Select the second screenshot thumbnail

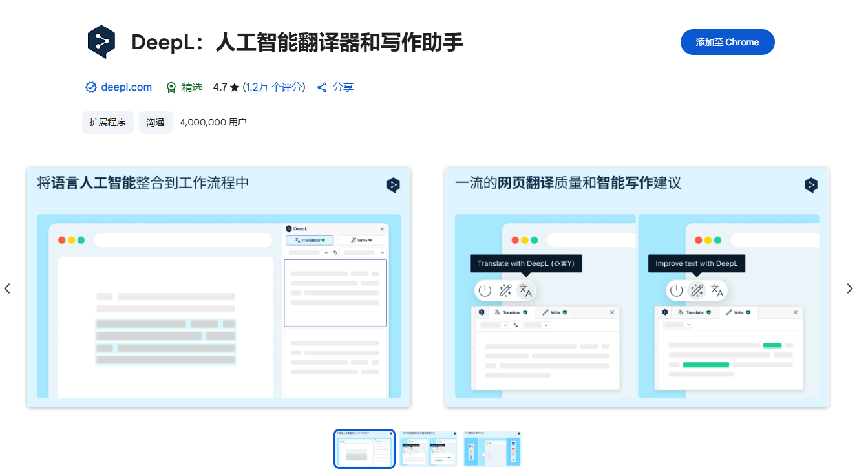428,449
